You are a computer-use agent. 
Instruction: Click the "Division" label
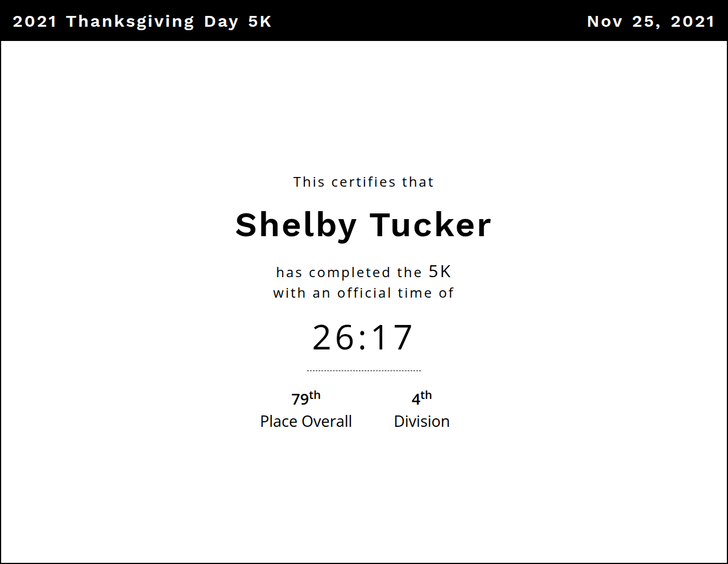421,421
